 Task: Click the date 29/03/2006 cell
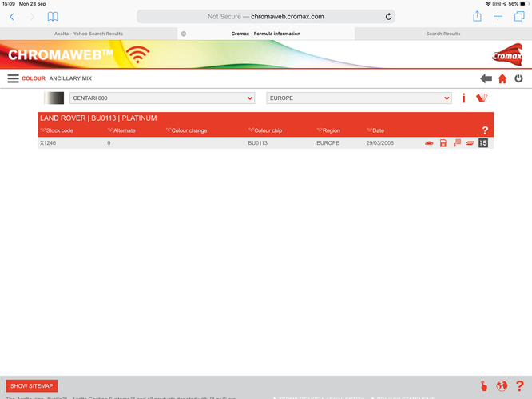coord(379,143)
